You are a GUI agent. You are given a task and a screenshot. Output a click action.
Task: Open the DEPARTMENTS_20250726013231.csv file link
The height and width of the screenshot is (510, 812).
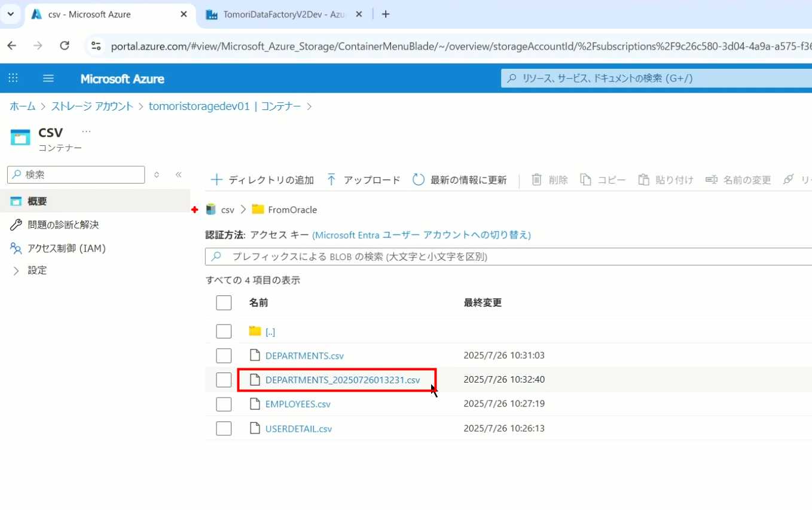click(x=342, y=380)
